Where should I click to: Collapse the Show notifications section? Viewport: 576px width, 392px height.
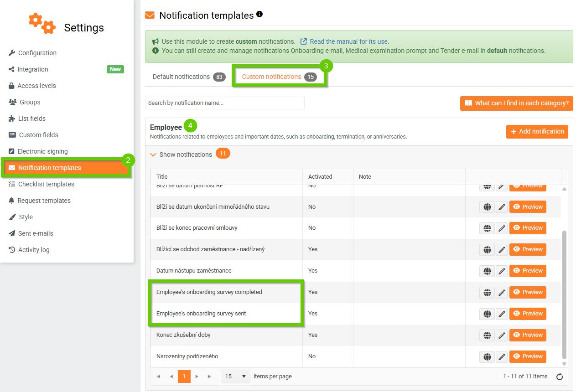[x=182, y=155]
